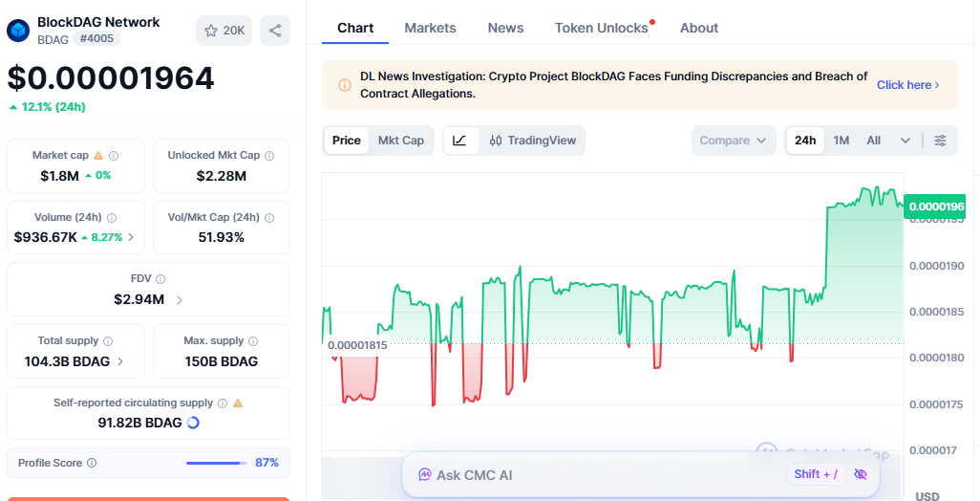Image resolution: width=980 pixels, height=501 pixels.
Task: Click the DL News Investigation headline text
Action: coord(614,85)
